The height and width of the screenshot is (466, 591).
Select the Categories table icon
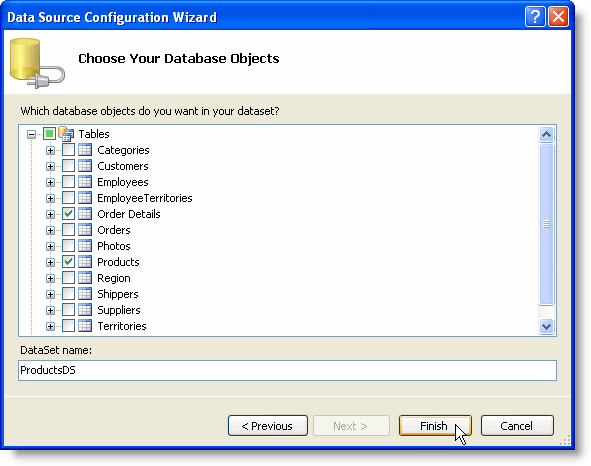(x=85, y=150)
